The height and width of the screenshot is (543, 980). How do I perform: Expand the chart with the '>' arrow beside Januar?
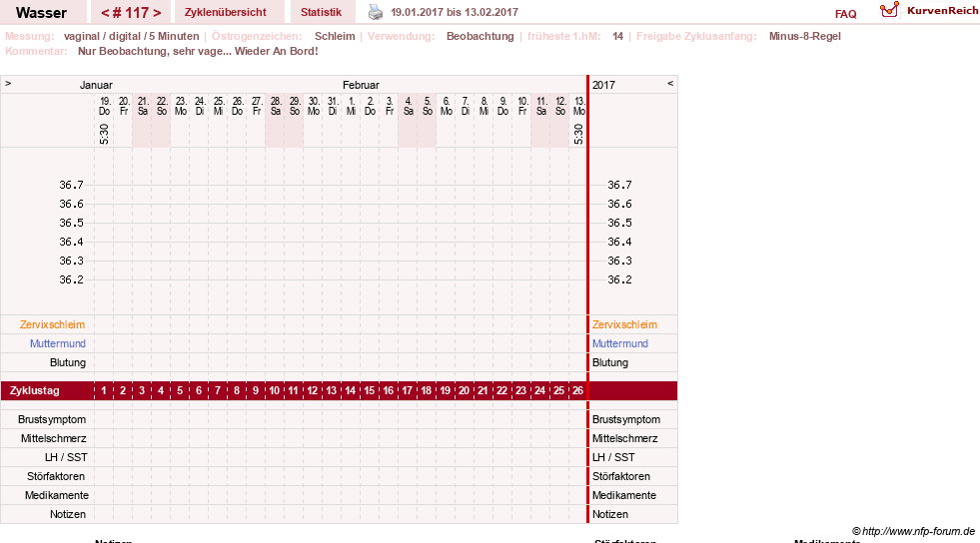tap(8, 83)
